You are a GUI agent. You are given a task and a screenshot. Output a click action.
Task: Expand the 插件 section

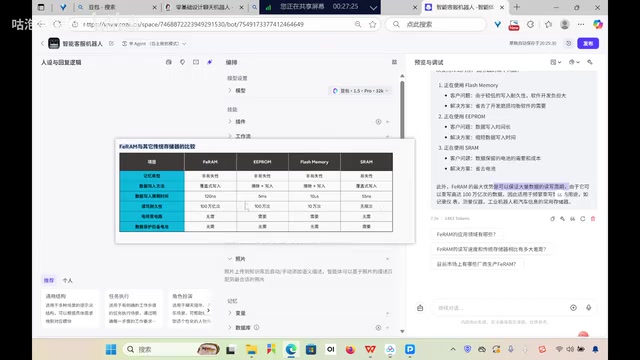(x=230, y=122)
